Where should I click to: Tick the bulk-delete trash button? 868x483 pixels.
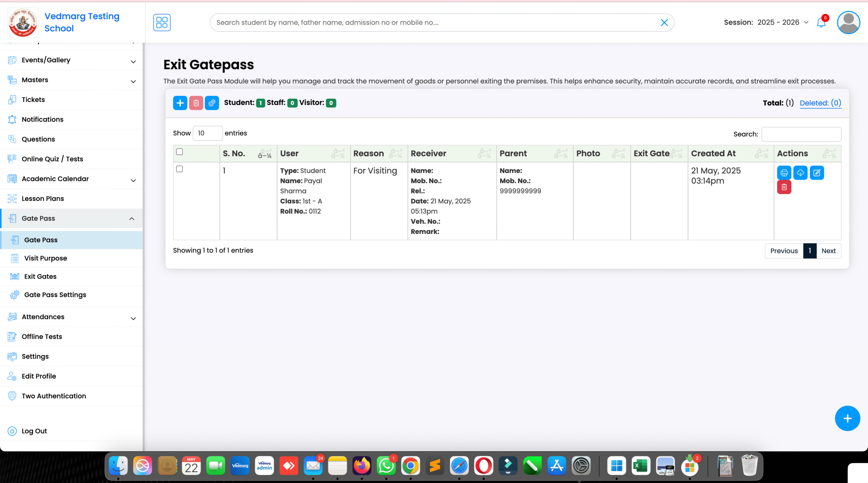196,103
